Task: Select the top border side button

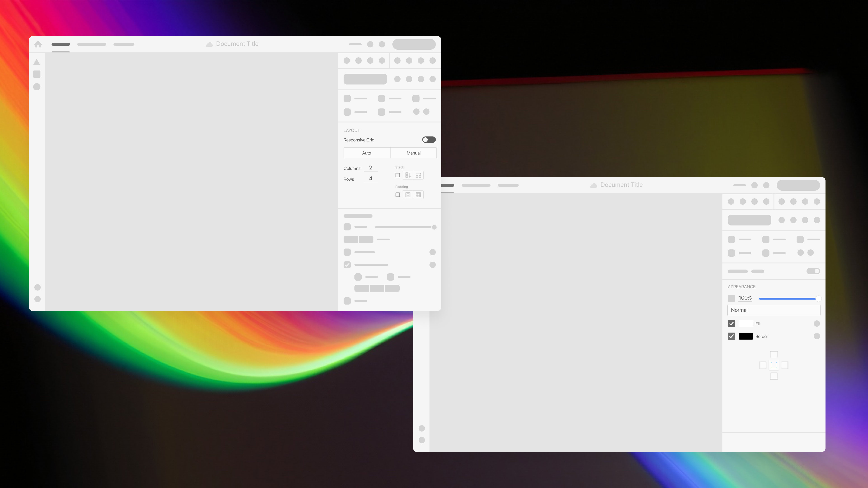Action: pyautogui.click(x=774, y=354)
